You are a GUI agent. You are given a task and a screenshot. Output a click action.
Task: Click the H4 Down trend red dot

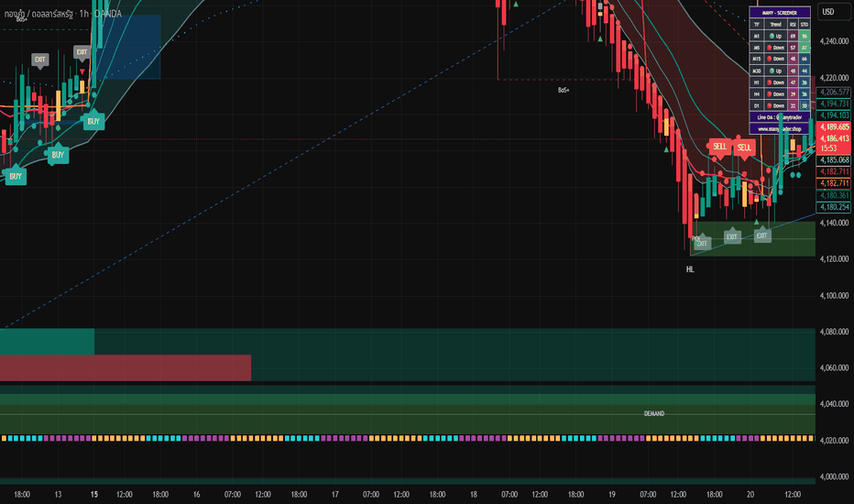pos(770,94)
